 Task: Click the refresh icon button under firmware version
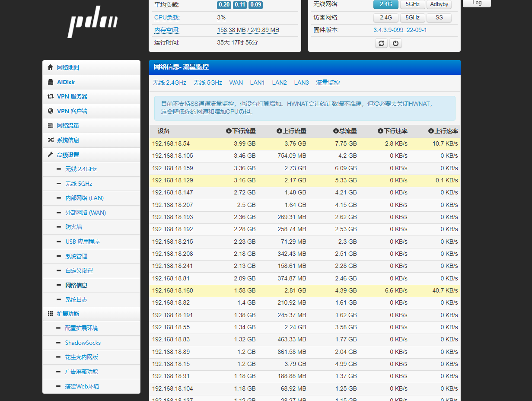coord(381,43)
